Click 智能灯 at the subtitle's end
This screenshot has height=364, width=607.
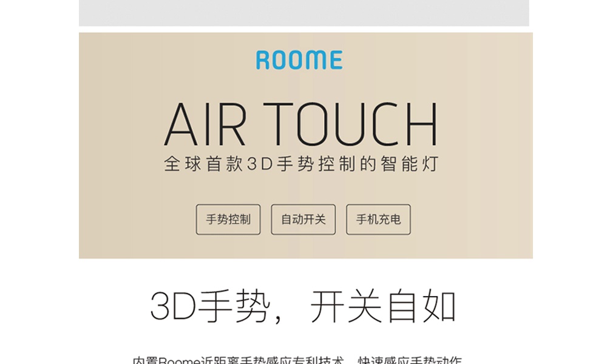[410, 164]
